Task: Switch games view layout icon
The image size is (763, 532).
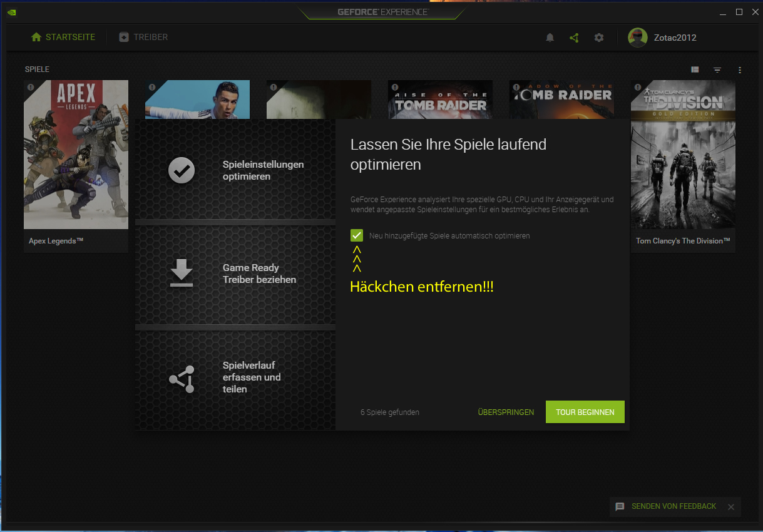Action: coord(695,69)
